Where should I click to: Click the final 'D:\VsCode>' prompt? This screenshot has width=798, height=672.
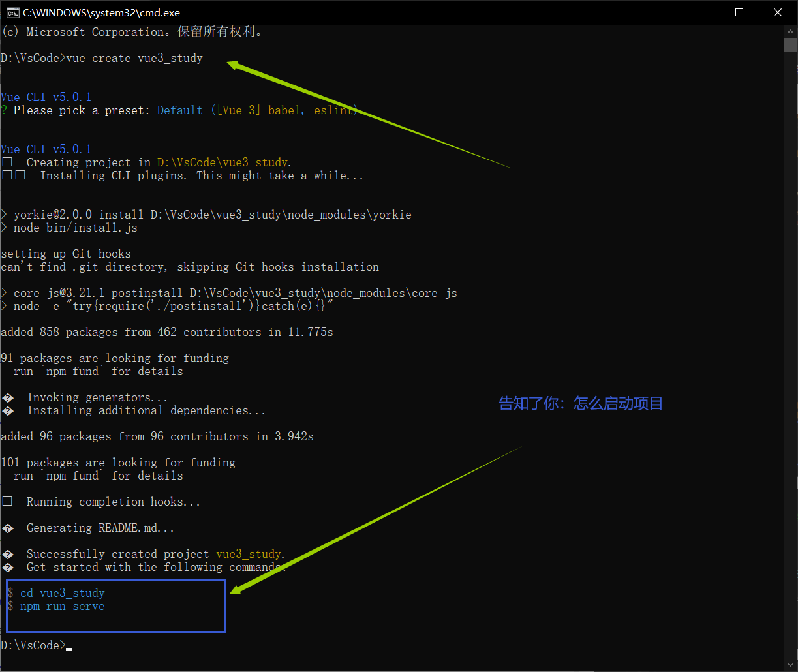tap(33, 645)
